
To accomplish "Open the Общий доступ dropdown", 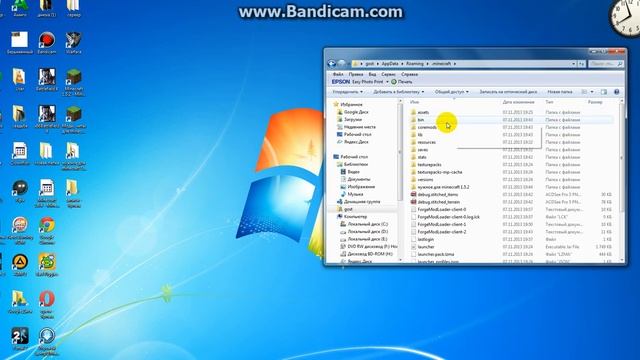I will pos(451,92).
